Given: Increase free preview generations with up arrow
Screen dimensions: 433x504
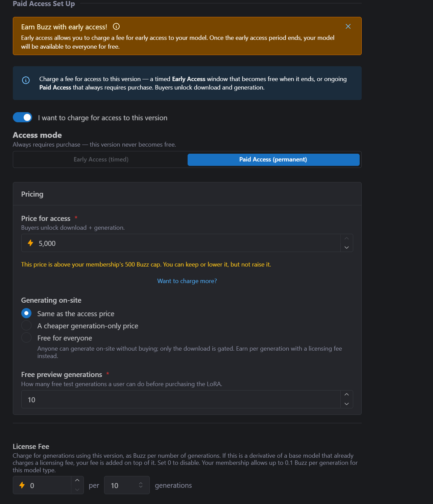Looking at the screenshot, I should click(346, 395).
